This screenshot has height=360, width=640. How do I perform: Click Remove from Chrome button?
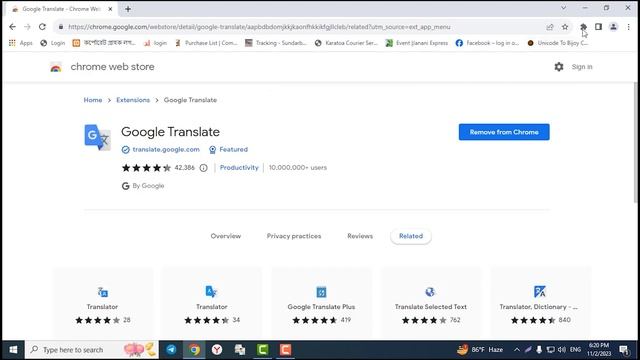(x=504, y=132)
